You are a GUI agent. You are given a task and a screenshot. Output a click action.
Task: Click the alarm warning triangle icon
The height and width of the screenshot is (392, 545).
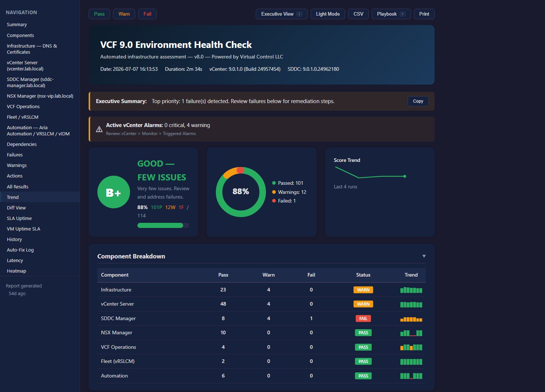tap(99, 129)
